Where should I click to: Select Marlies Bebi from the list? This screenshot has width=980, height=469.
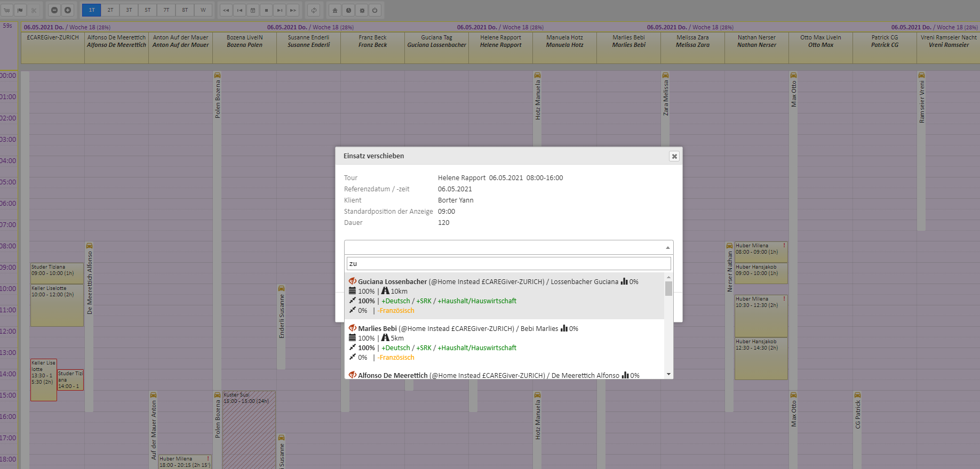504,343
